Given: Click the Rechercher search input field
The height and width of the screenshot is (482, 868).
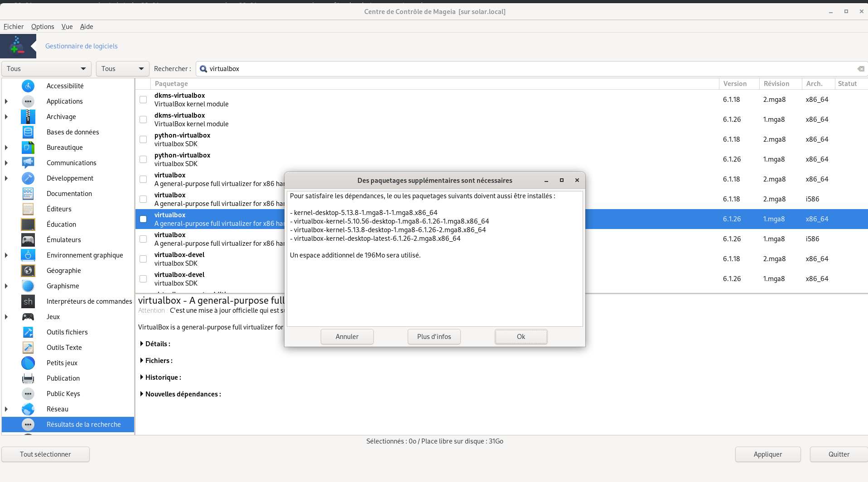Looking at the screenshot, I should 531,69.
